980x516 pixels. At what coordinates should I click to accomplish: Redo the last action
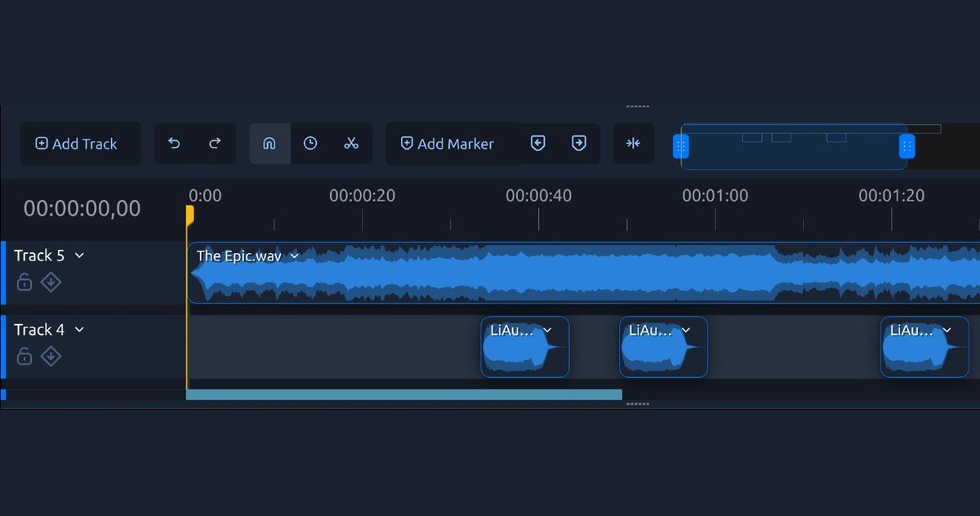215,144
